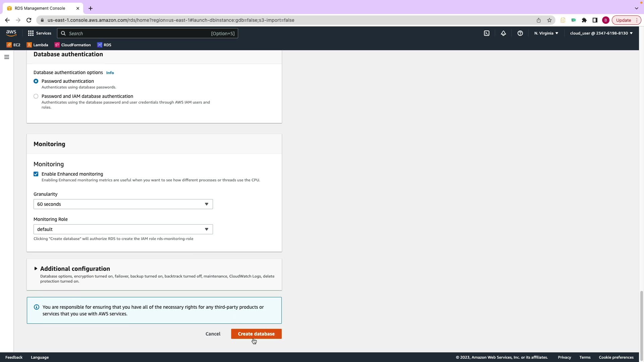
Task: Click the help question mark icon
Action: [520, 33]
